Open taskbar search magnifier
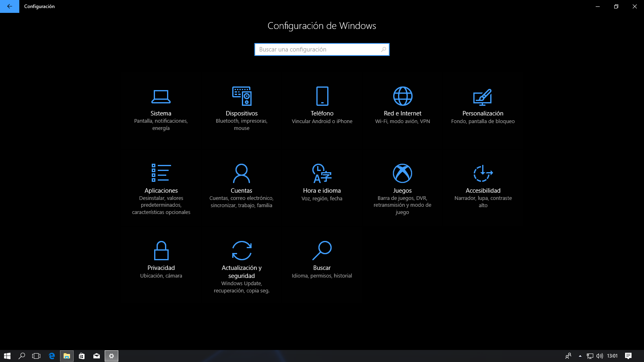The width and height of the screenshot is (644, 362). point(22,356)
